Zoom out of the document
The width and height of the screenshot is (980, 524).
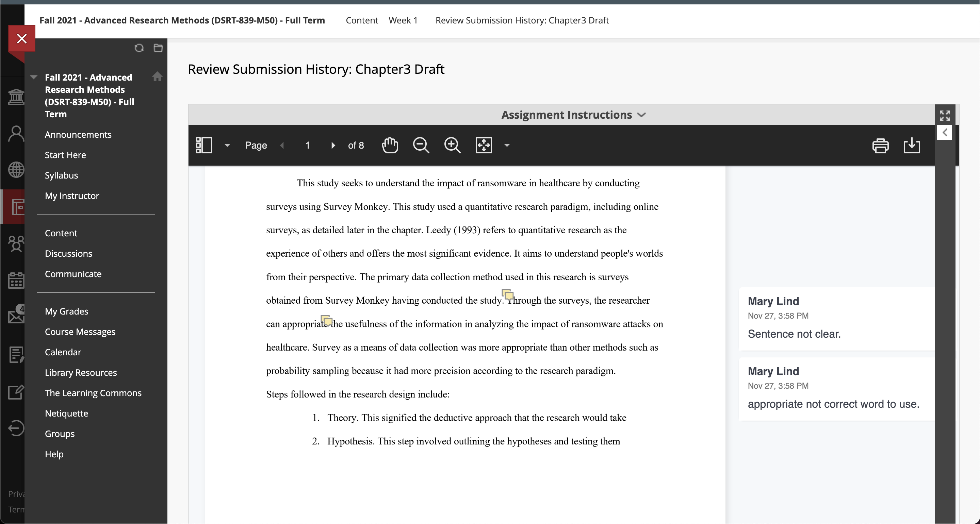point(421,145)
